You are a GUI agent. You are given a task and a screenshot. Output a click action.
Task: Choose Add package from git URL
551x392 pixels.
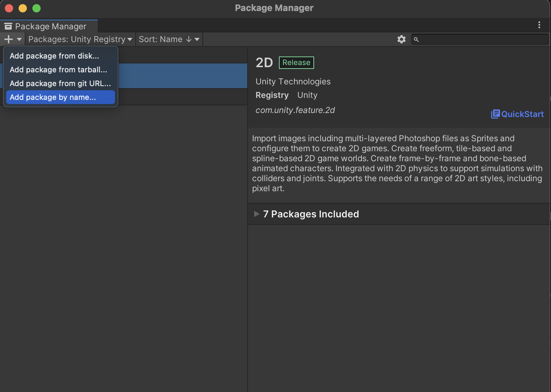click(x=60, y=83)
